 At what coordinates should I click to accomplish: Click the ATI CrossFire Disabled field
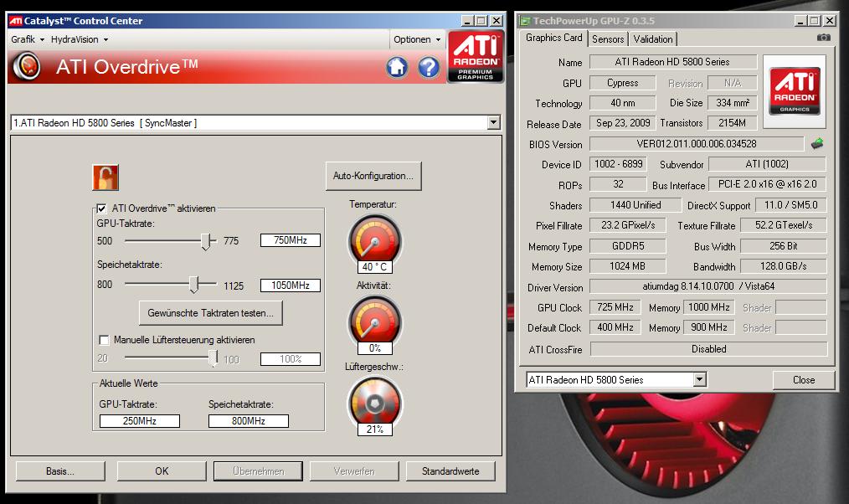click(709, 348)
